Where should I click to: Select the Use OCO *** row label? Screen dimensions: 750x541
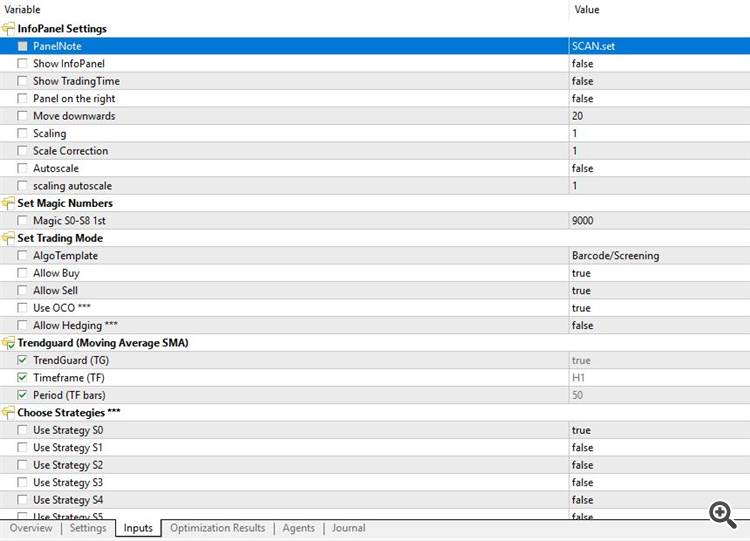(x=62, y=308)
